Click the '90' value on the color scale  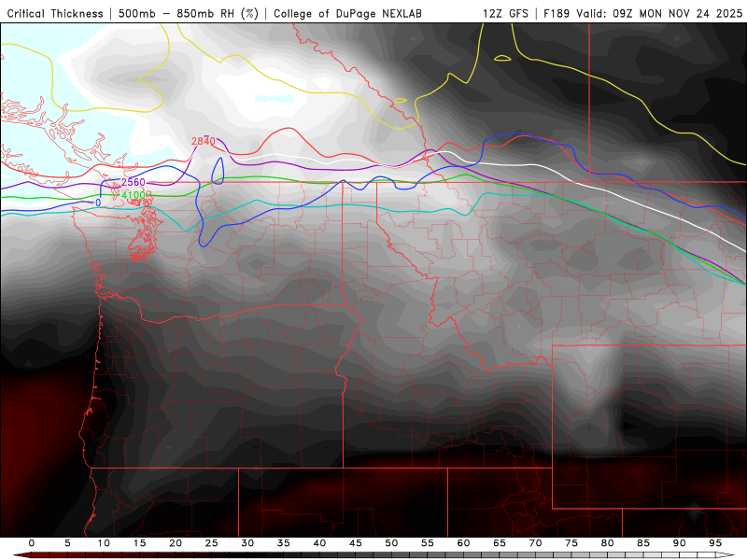(680, 543)
